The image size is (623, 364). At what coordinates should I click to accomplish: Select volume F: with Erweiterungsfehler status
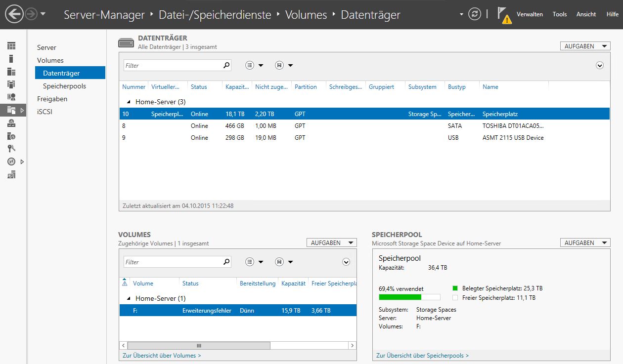coord(238,311)
